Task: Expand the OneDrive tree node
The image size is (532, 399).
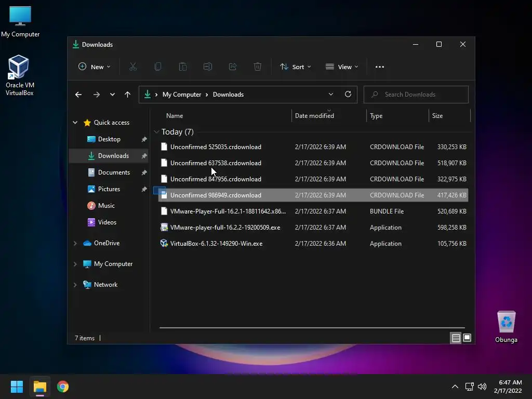Action: (75, 243)
